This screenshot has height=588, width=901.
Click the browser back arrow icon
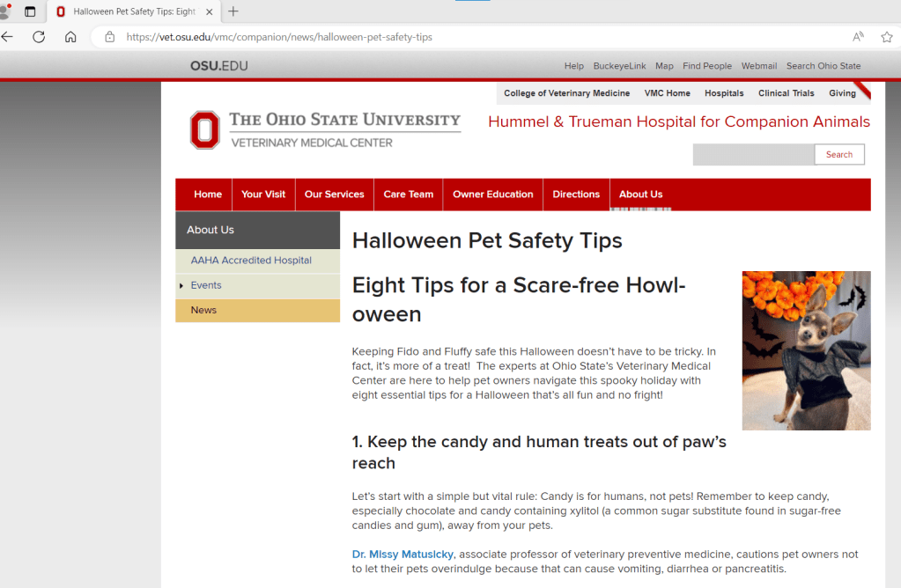pyautogui.click(x=8, y=37)
